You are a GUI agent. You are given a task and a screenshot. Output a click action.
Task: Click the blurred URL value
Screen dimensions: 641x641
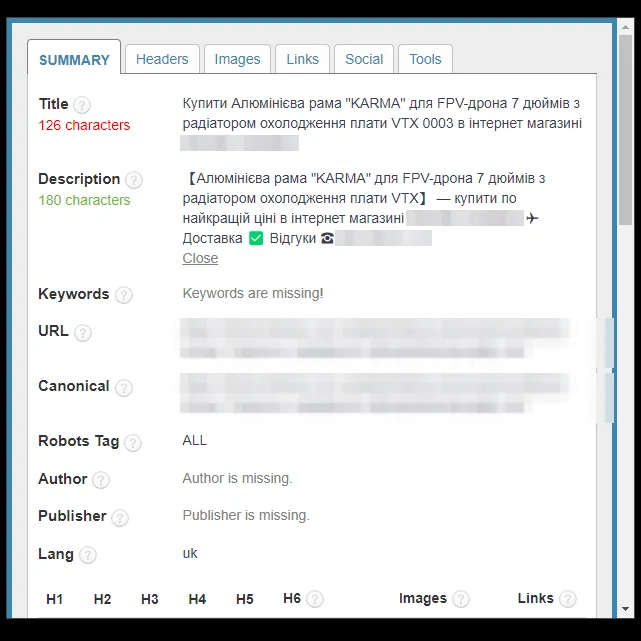point(375,338)
